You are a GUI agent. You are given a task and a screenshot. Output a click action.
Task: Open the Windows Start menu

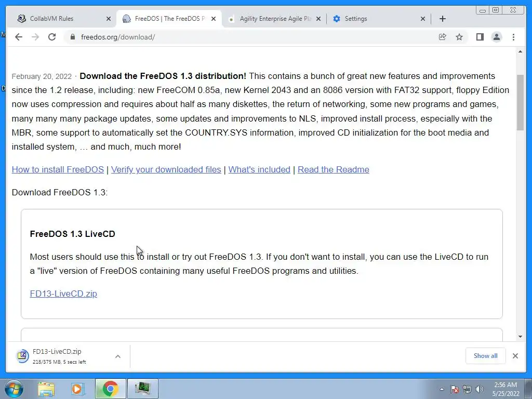pyautogui.click(x=14, y=389)
